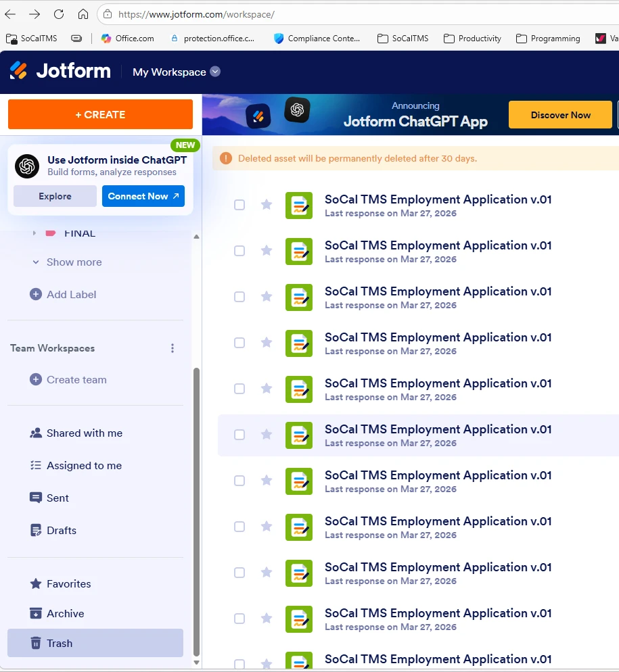The width and height of the screenshot is (619, 672).
Task: Click the Jotform app icon in the banner
Action: (x=258, y=116)
